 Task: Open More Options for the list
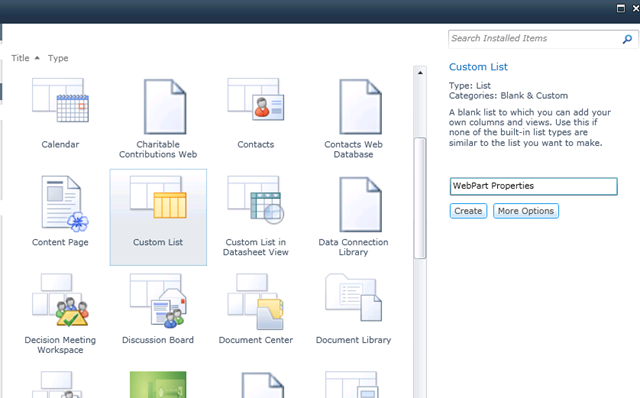(526, 211)
